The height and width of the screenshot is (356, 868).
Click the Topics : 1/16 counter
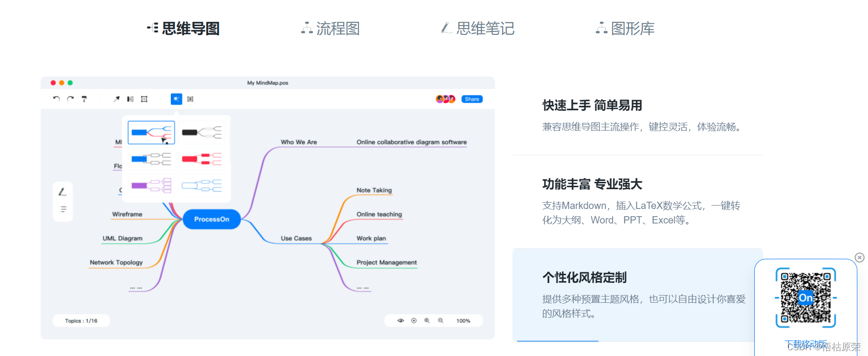pyautogui.click(x=81, y=321)
